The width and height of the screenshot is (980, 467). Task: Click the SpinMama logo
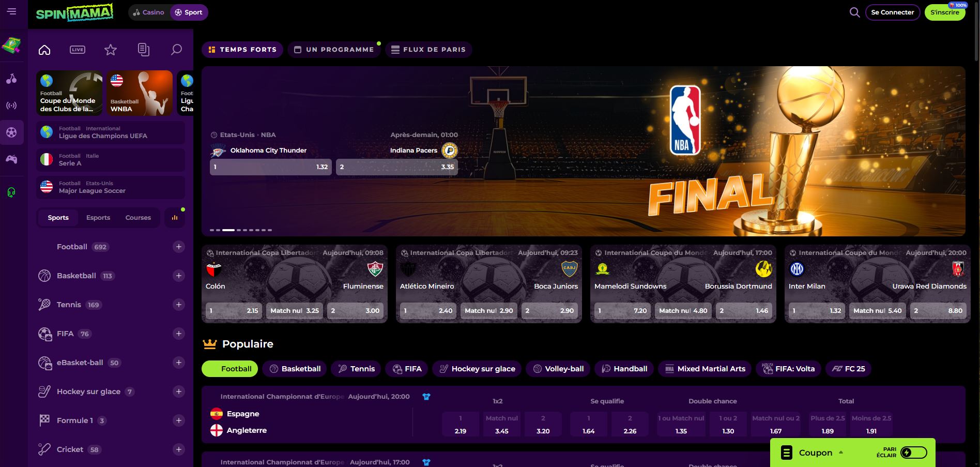[74, 12]
